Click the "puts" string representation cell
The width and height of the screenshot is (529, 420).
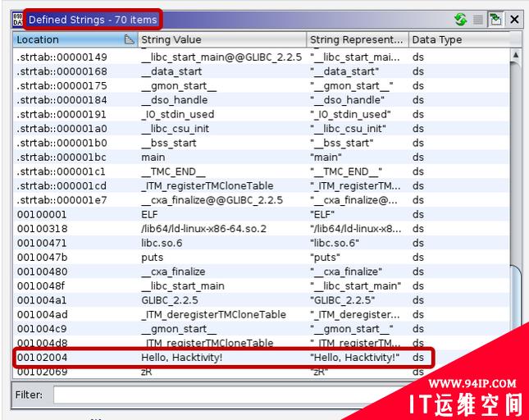(x=325, y=258)
